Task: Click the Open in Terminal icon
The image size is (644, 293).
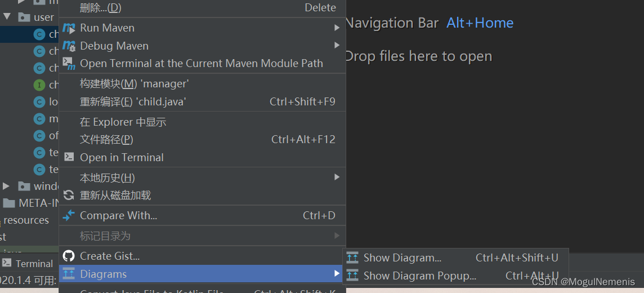Action: 69,157
